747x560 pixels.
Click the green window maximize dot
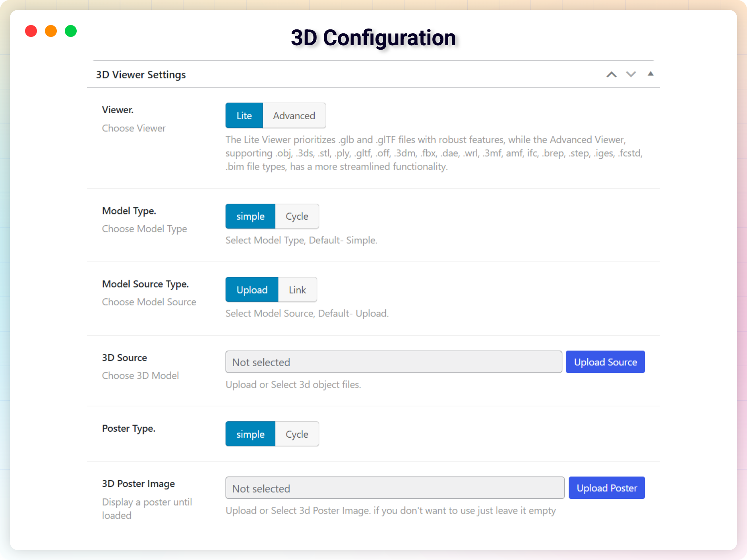(x=71, y=31)
